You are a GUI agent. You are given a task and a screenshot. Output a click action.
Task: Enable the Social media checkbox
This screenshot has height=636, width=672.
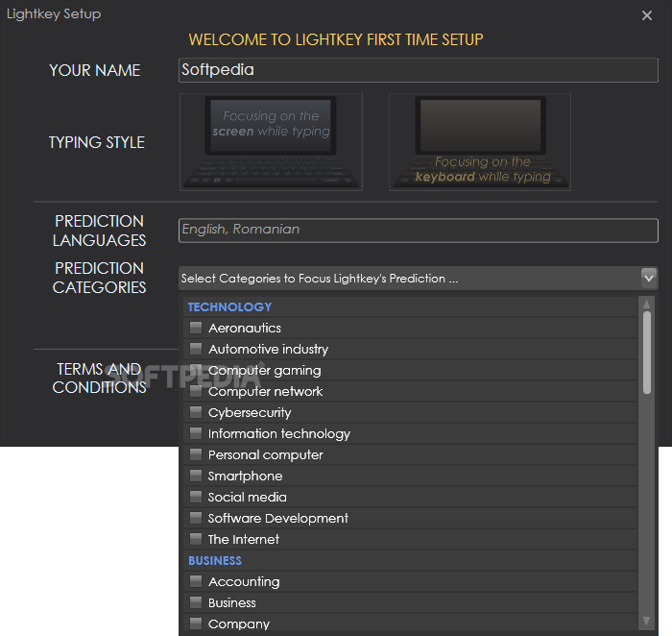tap(196, 497)
